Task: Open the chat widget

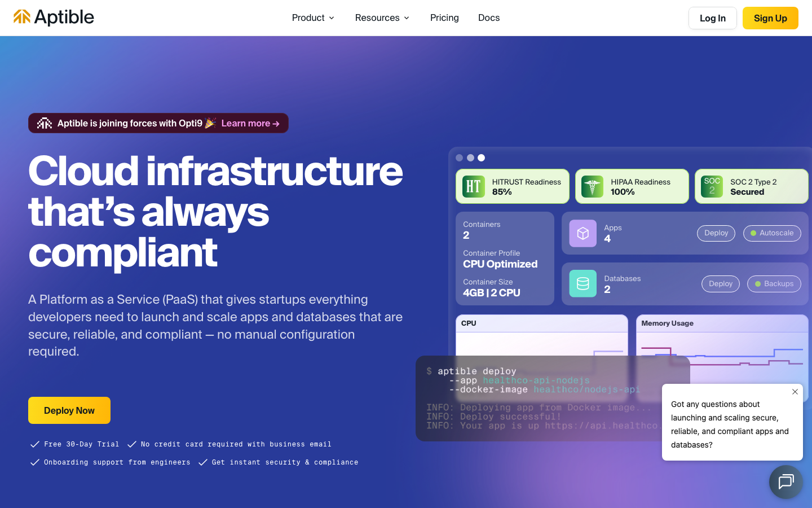Action: [x=786, y=482]
